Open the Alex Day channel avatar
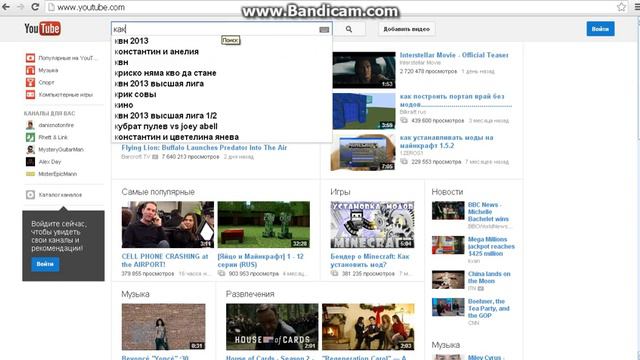640x360 pixels. pyautogui.click(x=30, y=162)
